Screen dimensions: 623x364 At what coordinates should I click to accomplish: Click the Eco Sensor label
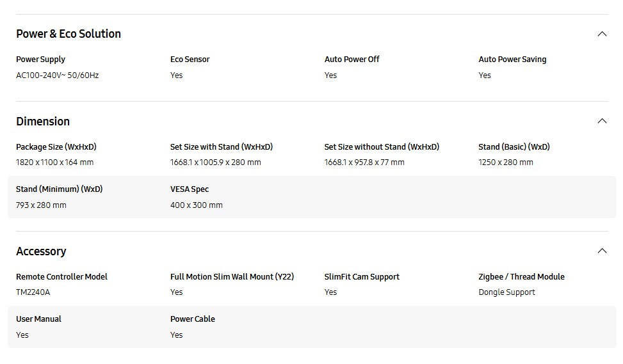[190, 59]
